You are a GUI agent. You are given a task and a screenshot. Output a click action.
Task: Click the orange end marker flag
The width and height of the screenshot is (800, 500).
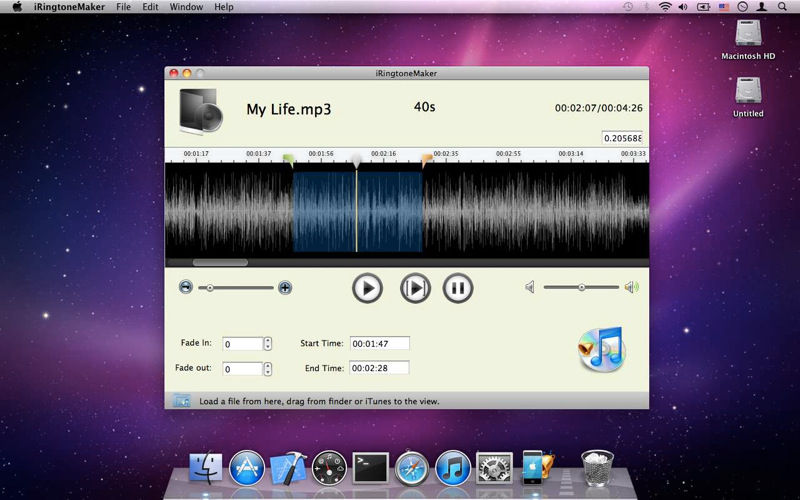tap(427, 160)
